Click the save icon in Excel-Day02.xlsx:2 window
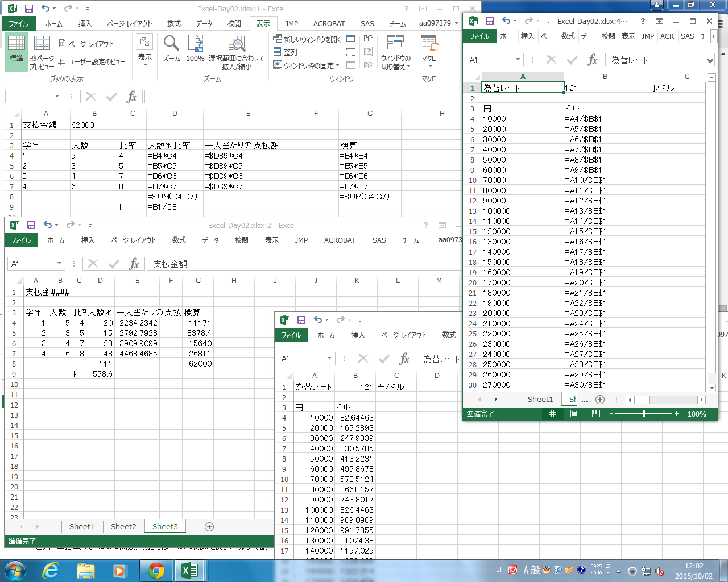The width and height of the screenshot is (728, 582). pyautogui.click(x=31, y=226)
